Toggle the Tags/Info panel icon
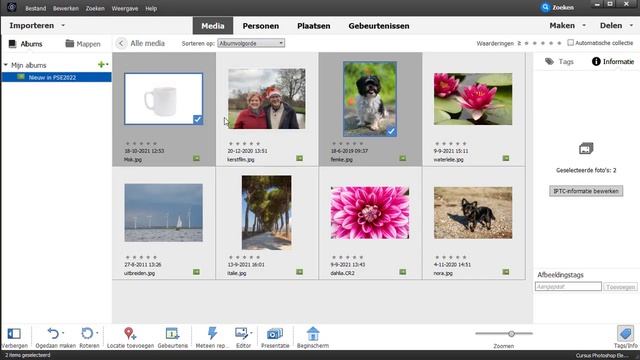 click(x=625, y=333)
